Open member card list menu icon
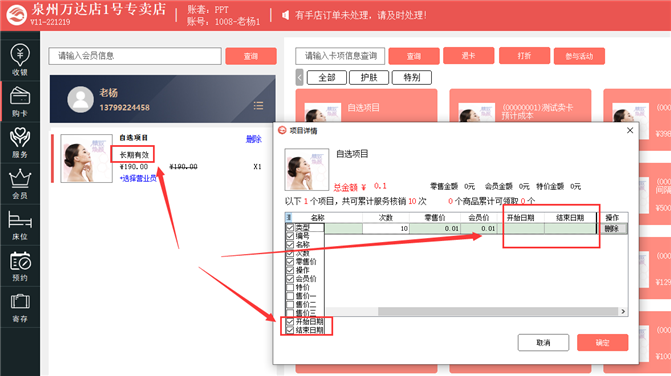Screen dimensions: 671x376 tap(258, 106)
